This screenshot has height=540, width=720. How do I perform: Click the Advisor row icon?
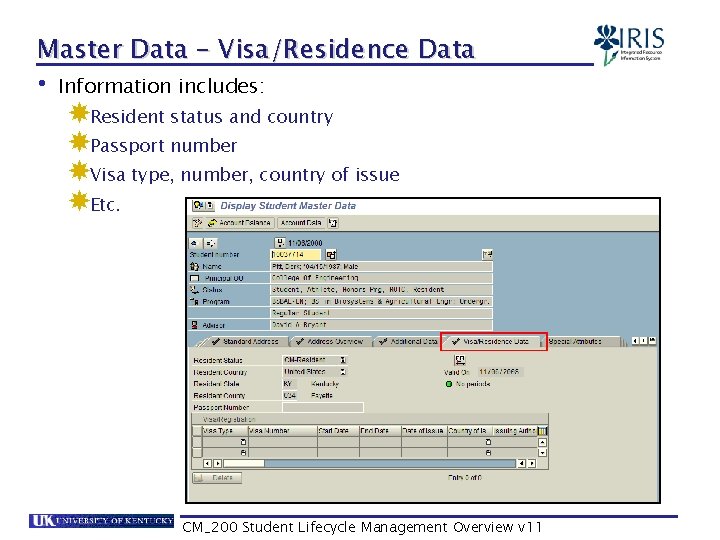tap(194, 325)
